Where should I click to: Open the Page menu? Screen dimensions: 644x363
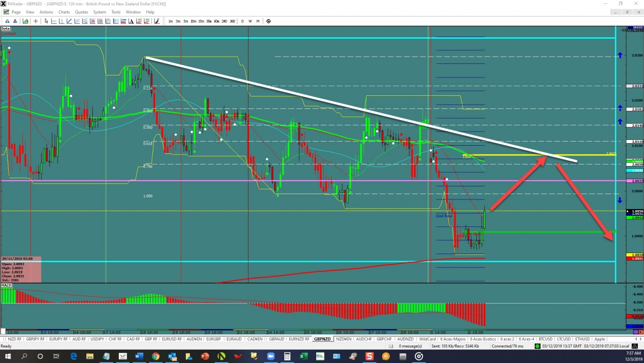click(16, 12)
